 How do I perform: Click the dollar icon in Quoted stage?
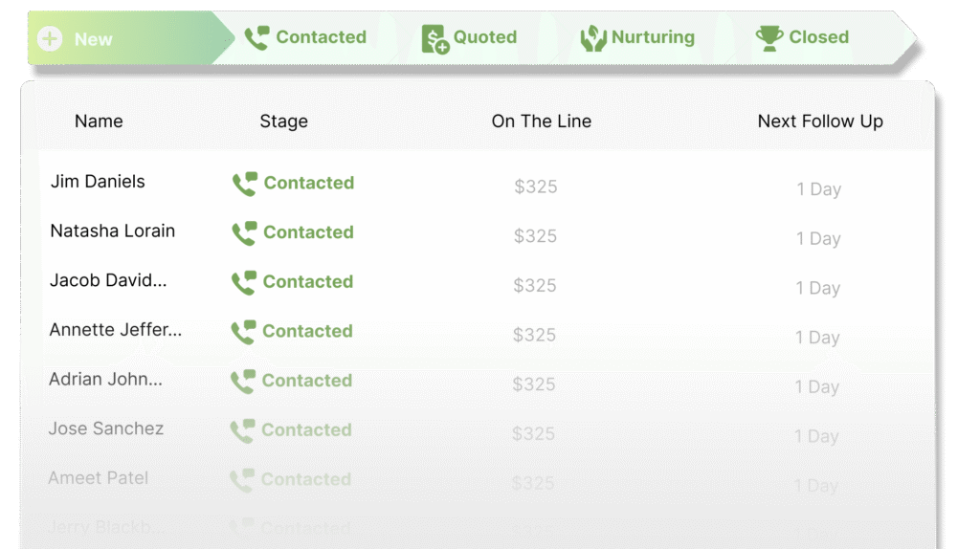tap(435, 38)
